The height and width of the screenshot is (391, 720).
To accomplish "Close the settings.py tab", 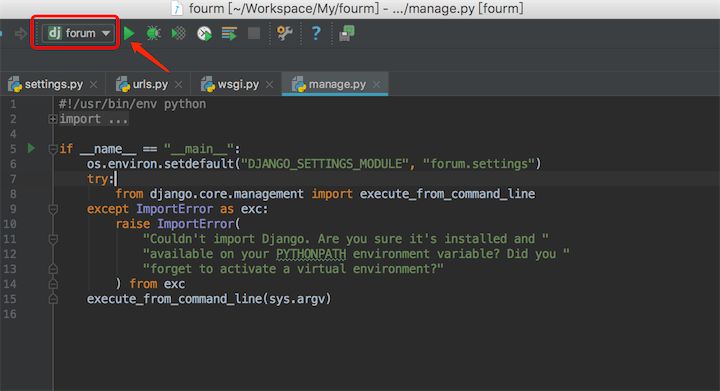I will [94, 84].
